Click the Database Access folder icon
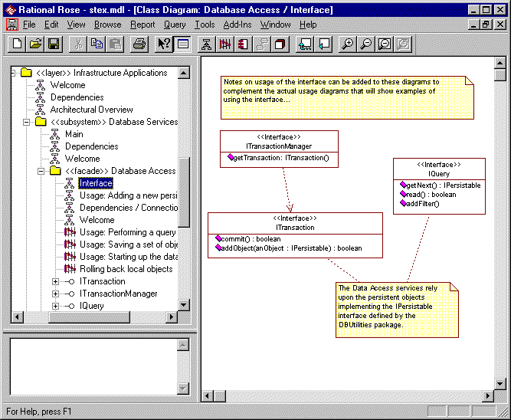511x420 pixels. click(55, 171)
